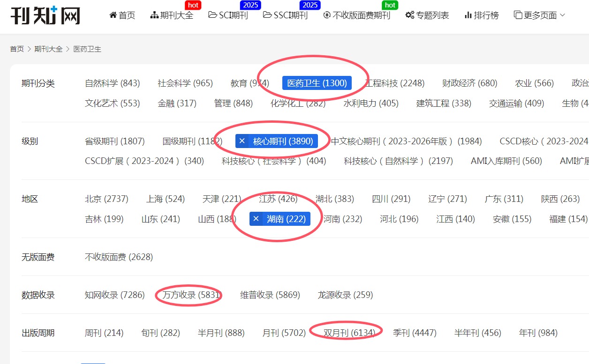Open the SSCI期刊 navigation item
Screen dimensions: 589x364
point(286,15)
